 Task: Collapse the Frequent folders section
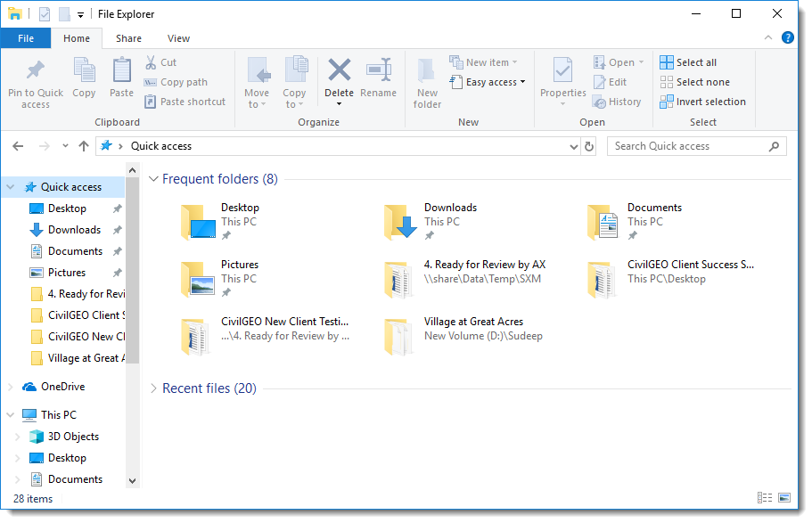pos(152,178)
